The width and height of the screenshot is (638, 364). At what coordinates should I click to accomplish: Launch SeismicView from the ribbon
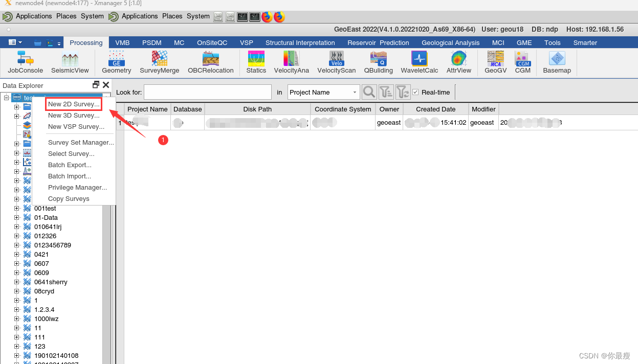[70, 62]
